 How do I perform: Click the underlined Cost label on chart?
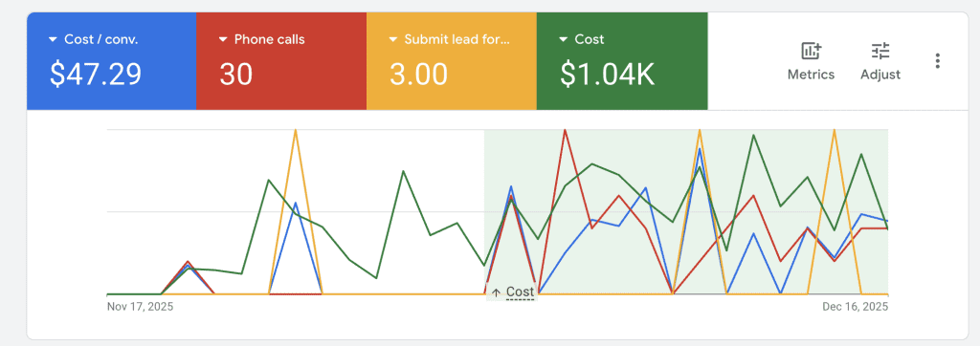coord(520,292)
